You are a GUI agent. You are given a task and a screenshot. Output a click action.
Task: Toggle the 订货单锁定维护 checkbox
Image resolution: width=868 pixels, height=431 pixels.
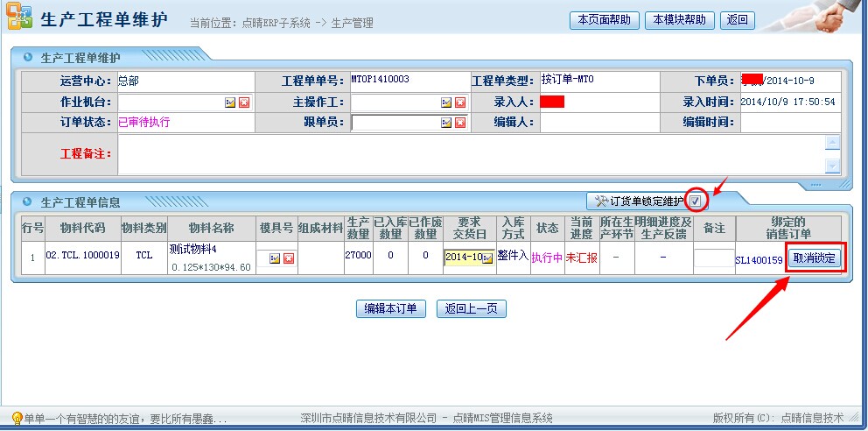[695, 201]
